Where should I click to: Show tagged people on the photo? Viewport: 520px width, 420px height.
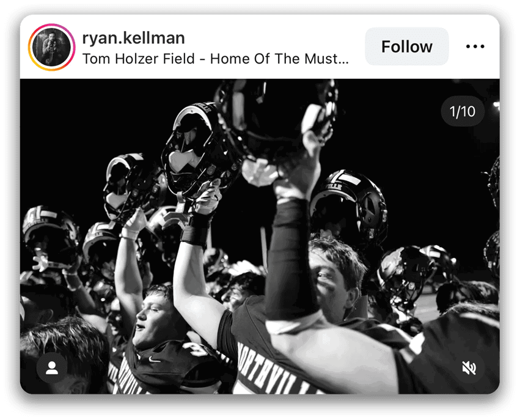click(52, 367)
